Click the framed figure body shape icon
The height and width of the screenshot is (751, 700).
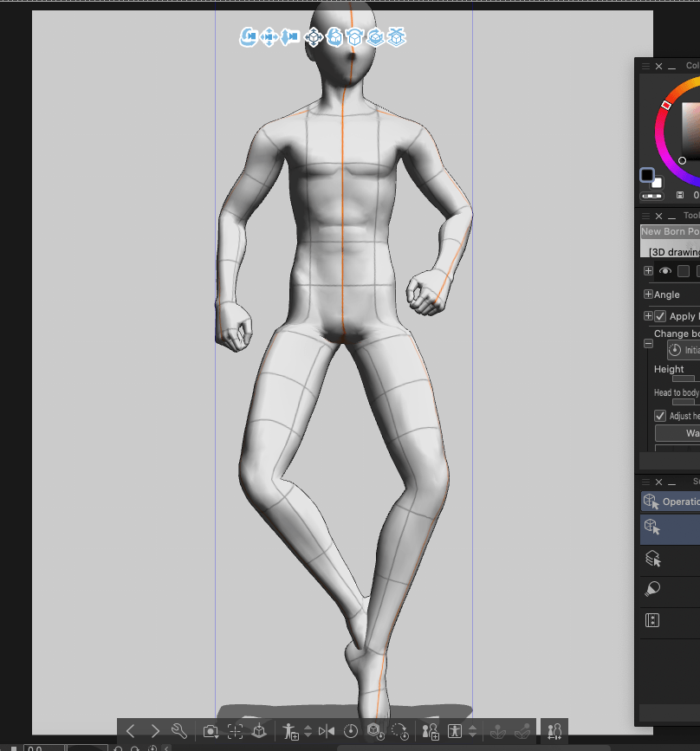click(x=455, y=731)
